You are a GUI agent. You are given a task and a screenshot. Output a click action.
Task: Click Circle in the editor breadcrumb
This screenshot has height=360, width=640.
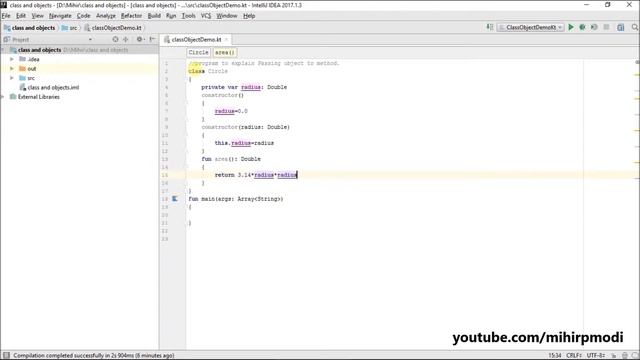pos(199,53)
